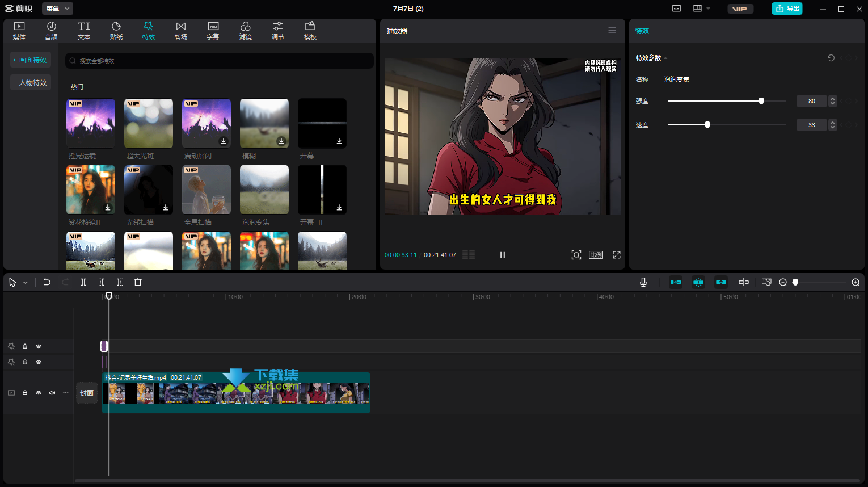Download the 模糊 effect
The height and width of the screenshot is (487, 868).
(281, 141)
